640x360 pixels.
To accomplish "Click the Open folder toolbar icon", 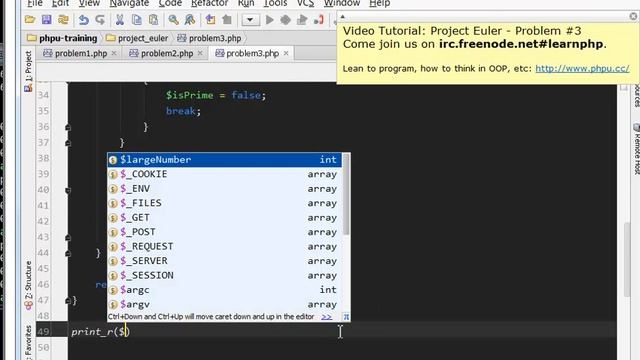I will pos(30,20).
